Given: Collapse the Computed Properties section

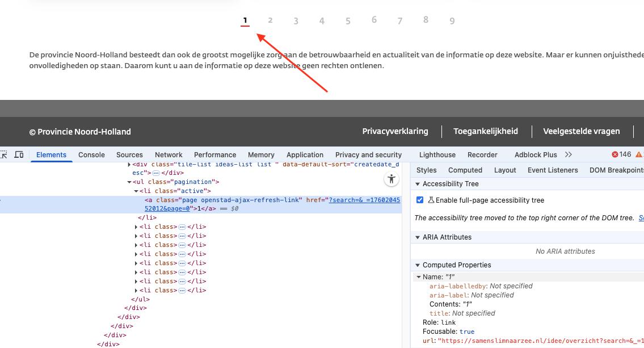Looking at the screenshot, I should [x=418, y=265].
